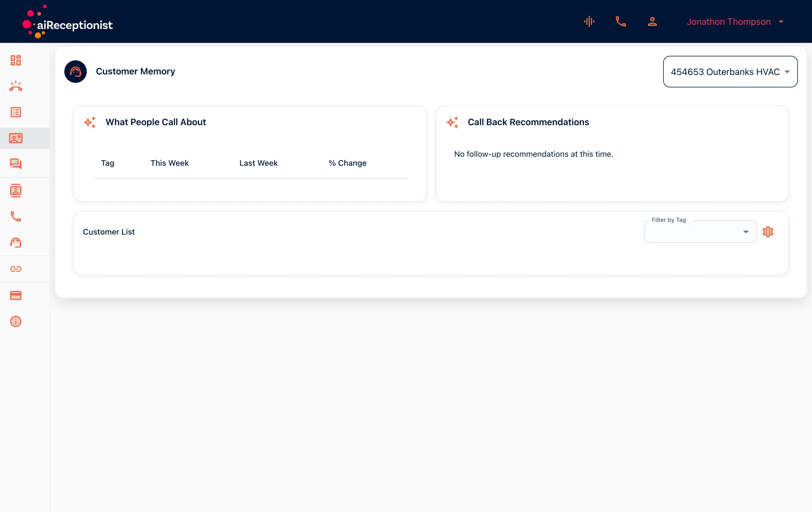
Task: Click the contacts book icon in sidebar
Action: click(16, 191)
